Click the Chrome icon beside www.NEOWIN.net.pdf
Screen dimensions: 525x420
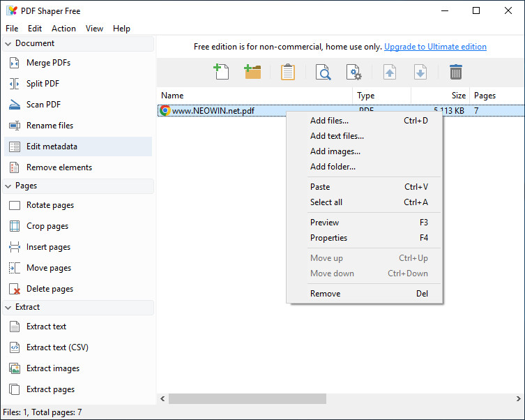pyautogui.click(x=165, y=110)
